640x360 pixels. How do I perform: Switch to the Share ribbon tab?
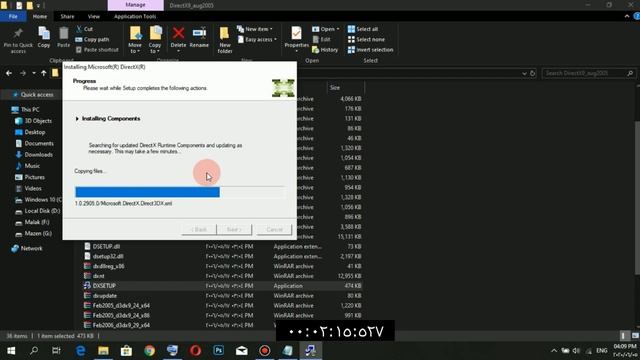pos(67,16)
